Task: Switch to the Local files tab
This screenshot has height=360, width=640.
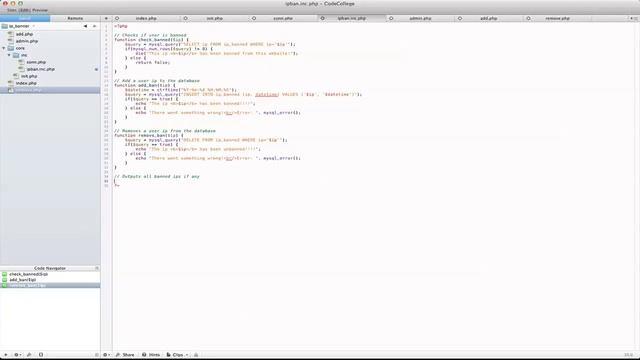Action: tap(25, 18)
